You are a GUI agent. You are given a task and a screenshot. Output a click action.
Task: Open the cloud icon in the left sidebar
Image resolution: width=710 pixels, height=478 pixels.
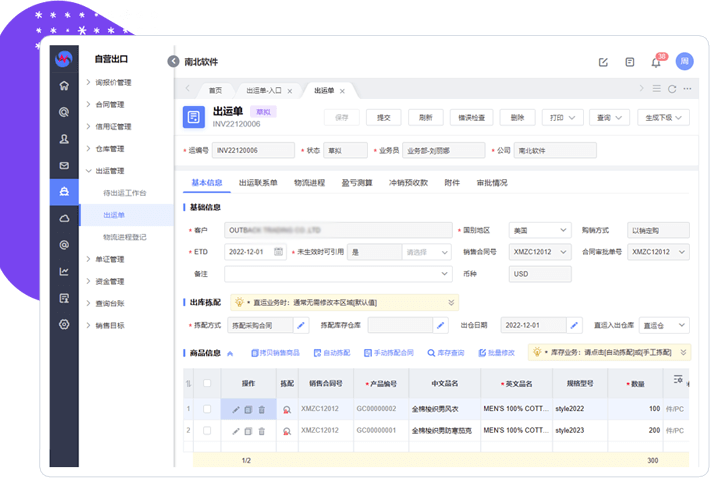click(64, 218)
